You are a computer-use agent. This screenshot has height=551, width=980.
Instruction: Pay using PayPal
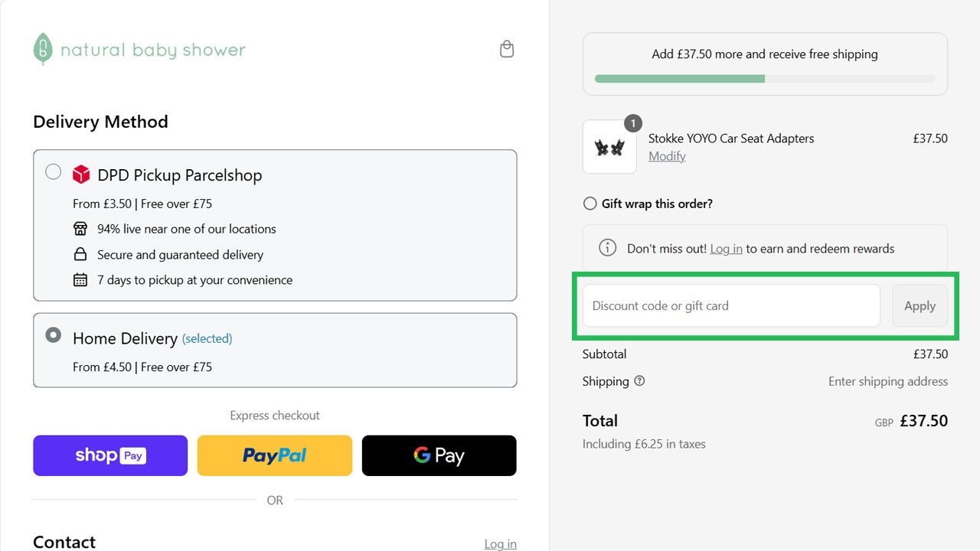[274, 455]
